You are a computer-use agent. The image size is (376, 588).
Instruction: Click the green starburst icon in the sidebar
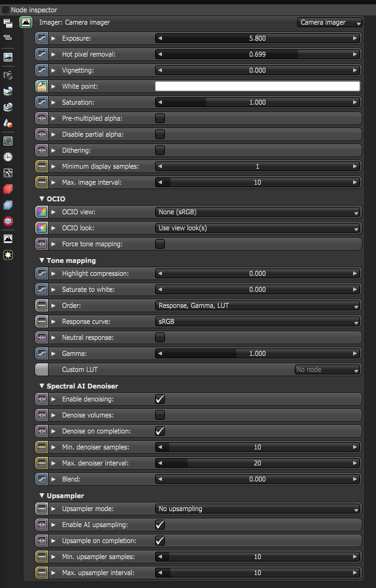click(x=8, y=254)
